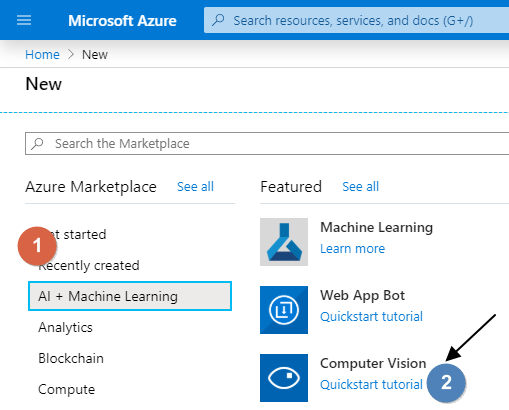The image size is (509, 410).
Task: Open See all next to Featured
Action: click(x=361, y=187)
